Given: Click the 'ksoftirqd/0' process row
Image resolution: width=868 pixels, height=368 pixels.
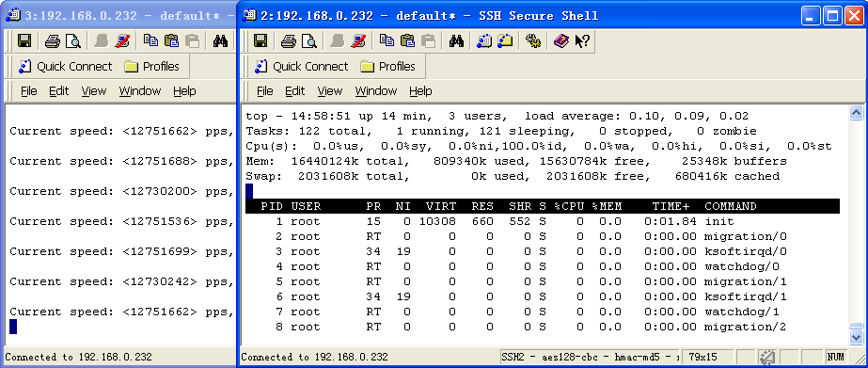Looking at the screenshot, I should click(x=543, y=251).
